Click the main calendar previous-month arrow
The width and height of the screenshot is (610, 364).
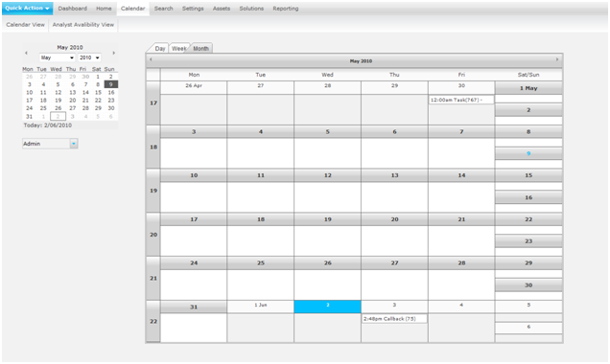click(151, 59)
